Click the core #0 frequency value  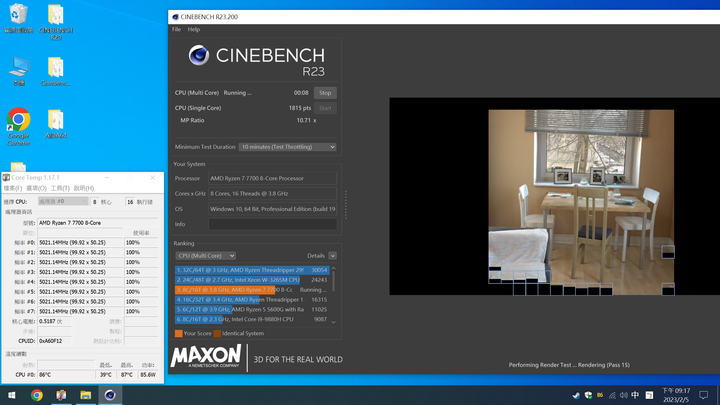coord(80,242)
